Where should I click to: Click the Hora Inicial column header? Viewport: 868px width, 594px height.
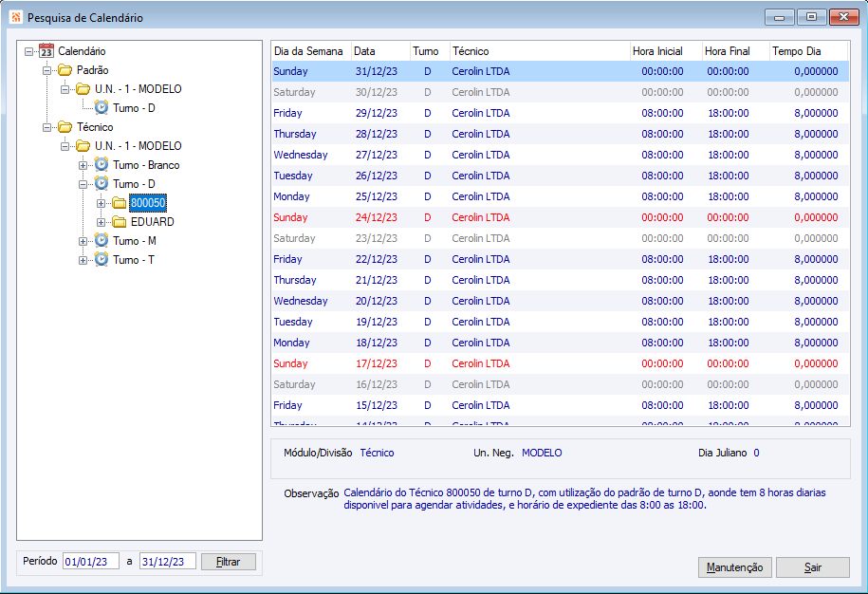(x=667, y=51)
